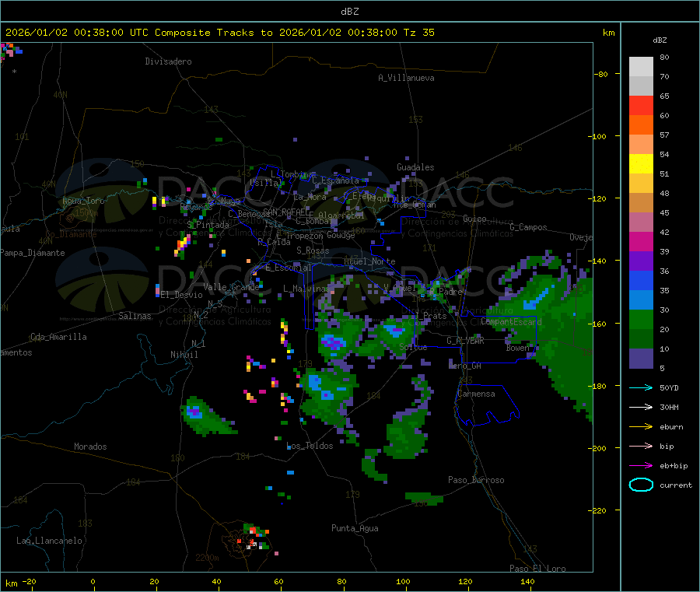Click the Los_Toldos place label
Screen dimensions: 700x592
[310, 446]
